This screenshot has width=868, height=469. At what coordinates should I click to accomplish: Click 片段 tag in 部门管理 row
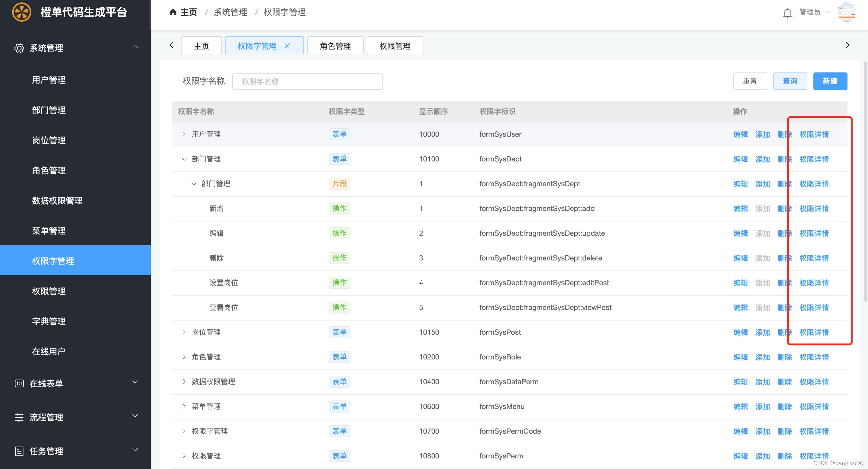point(339,184)
